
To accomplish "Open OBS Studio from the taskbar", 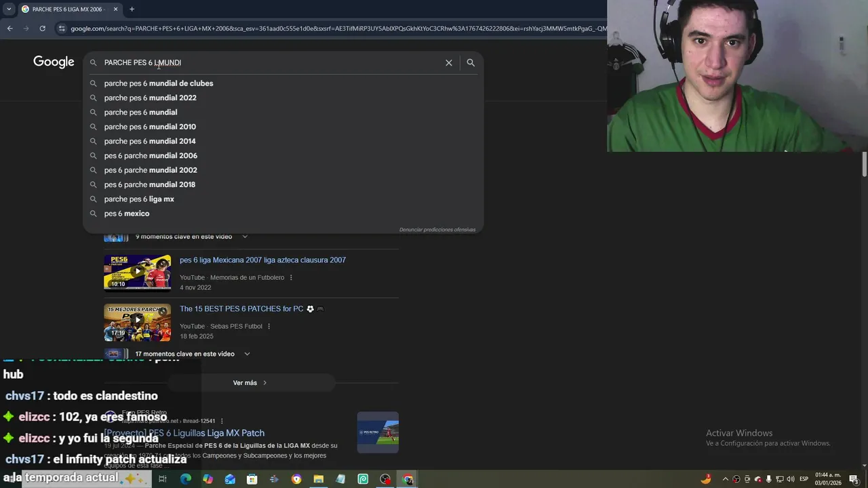I will point(385,479).
